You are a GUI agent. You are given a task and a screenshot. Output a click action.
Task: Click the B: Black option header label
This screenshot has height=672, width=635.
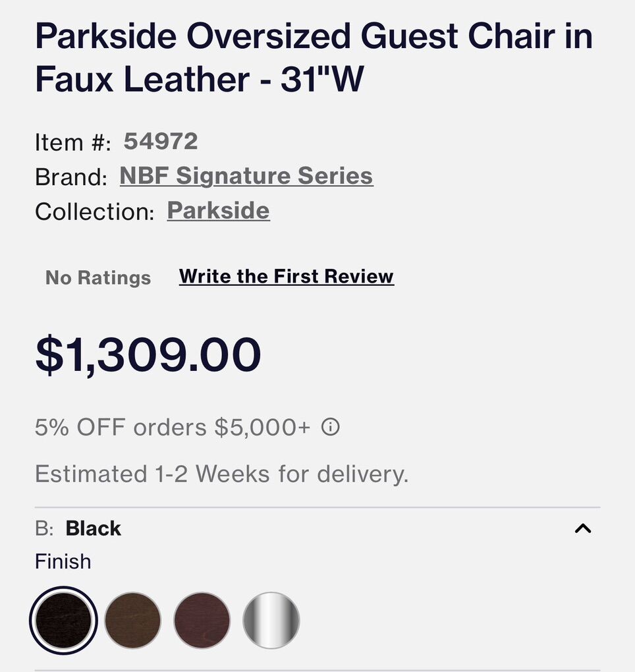(x=78, y=528)
